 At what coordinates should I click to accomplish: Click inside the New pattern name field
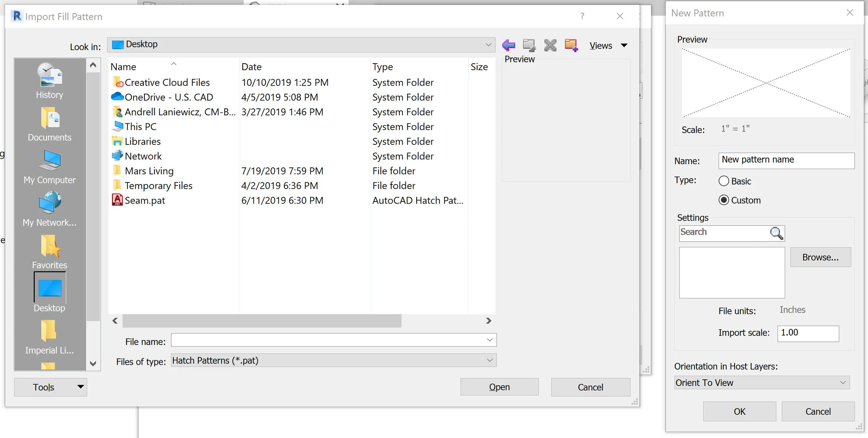point(786,160)
